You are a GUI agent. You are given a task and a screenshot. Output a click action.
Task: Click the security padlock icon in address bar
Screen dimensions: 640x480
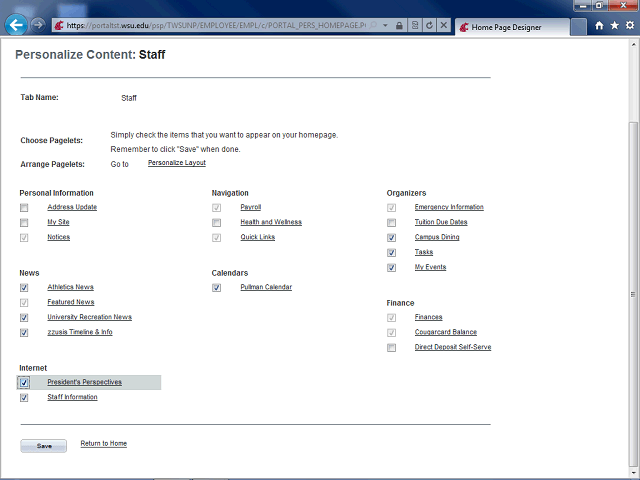[x=400, y=24]
